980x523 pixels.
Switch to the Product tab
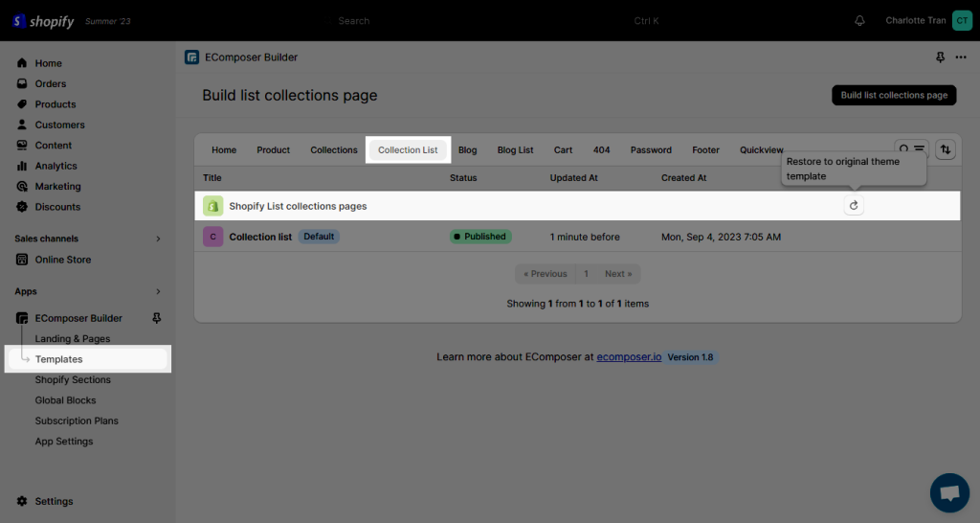(x=273, y=150)
